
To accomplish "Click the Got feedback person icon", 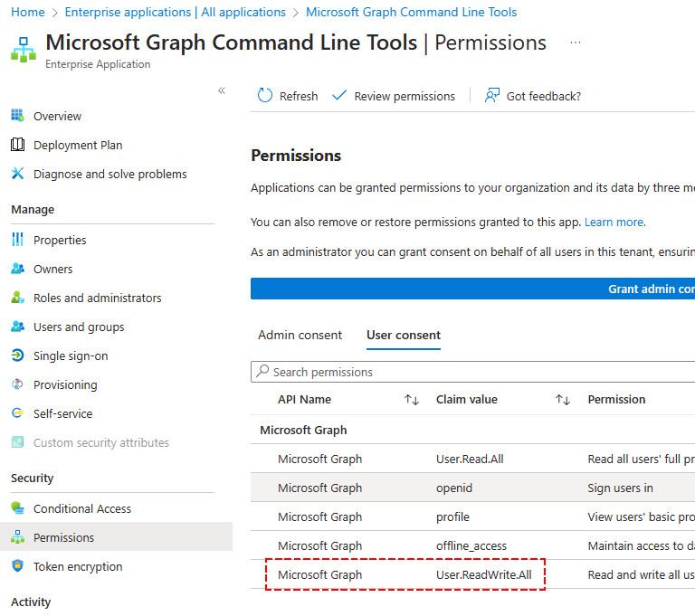I will pos(492,95).
